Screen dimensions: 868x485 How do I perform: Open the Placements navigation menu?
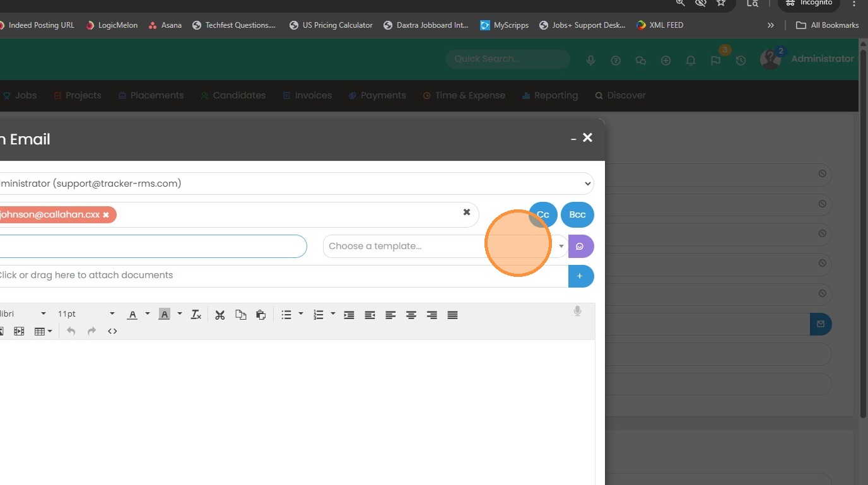[x=151, y=95]
